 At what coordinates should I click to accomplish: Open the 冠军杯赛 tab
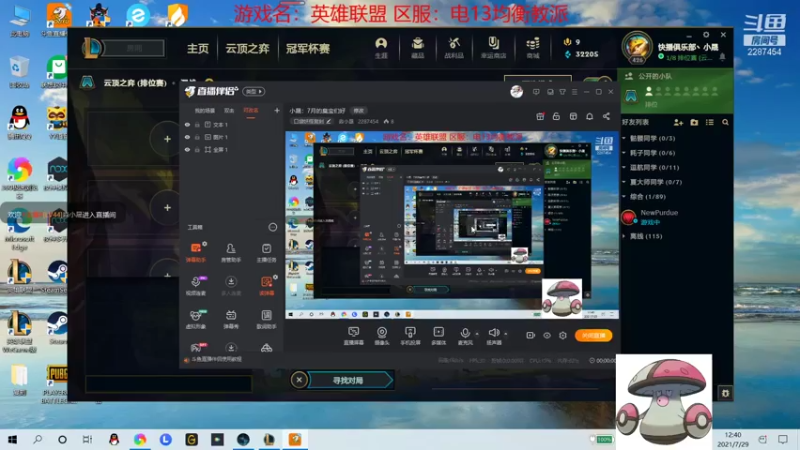308,48
